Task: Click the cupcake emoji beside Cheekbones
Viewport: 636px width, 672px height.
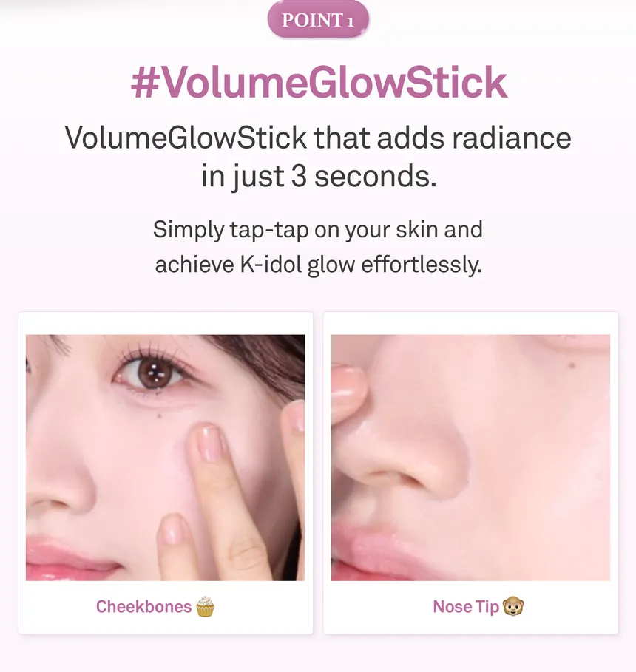Action: click(205, 606)
